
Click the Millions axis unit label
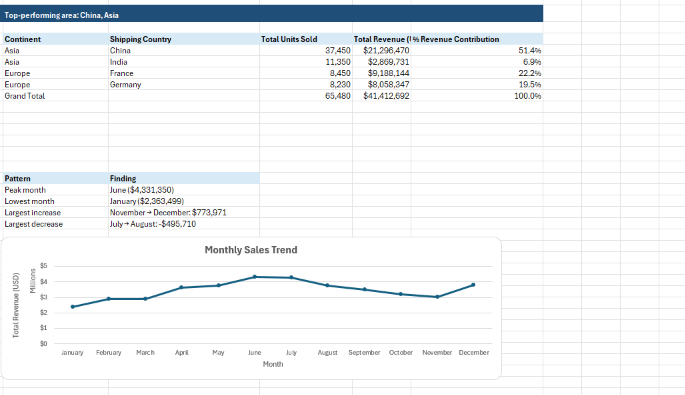(x=32, y=281)
